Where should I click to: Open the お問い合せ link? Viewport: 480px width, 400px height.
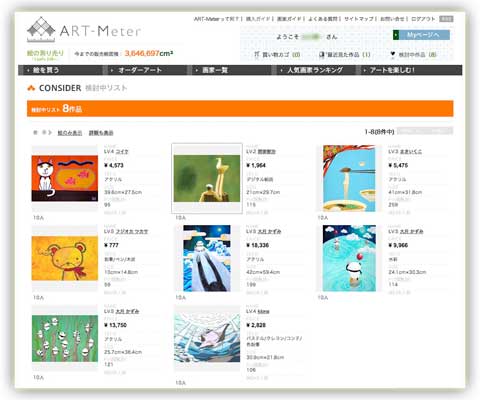[x=392, y=19]
